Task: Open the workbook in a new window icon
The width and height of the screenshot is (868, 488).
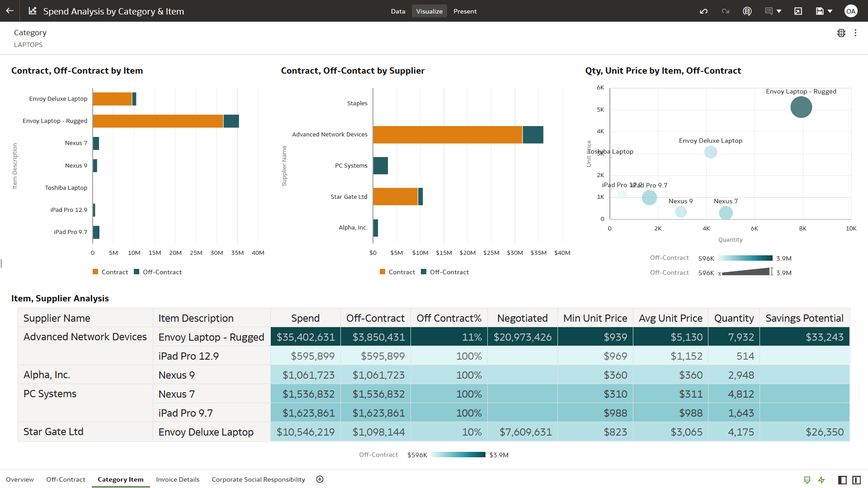Action: point(797,11)
